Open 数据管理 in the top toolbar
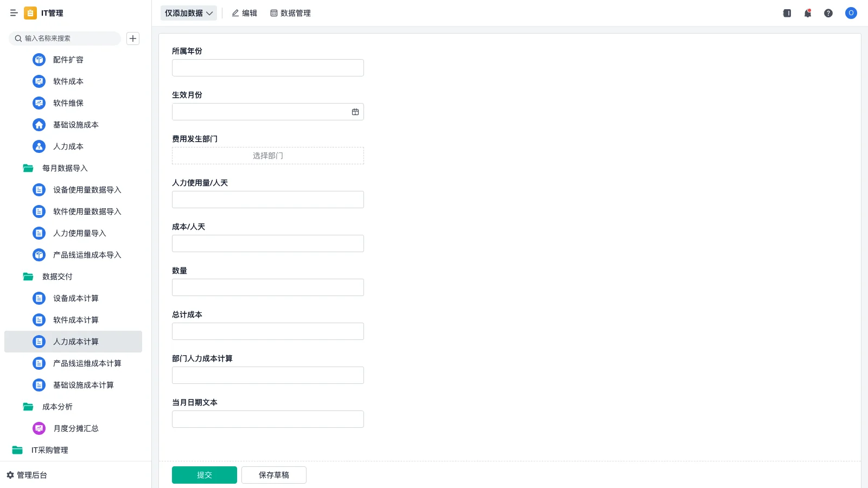This screenshot has height=488, width=868. tap(290, 13)
